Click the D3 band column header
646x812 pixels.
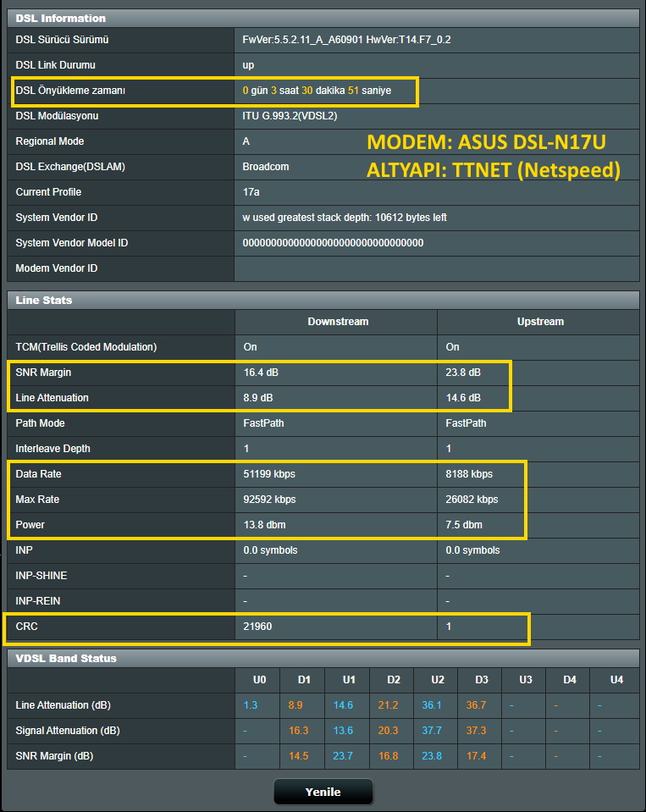coord(482,679)
